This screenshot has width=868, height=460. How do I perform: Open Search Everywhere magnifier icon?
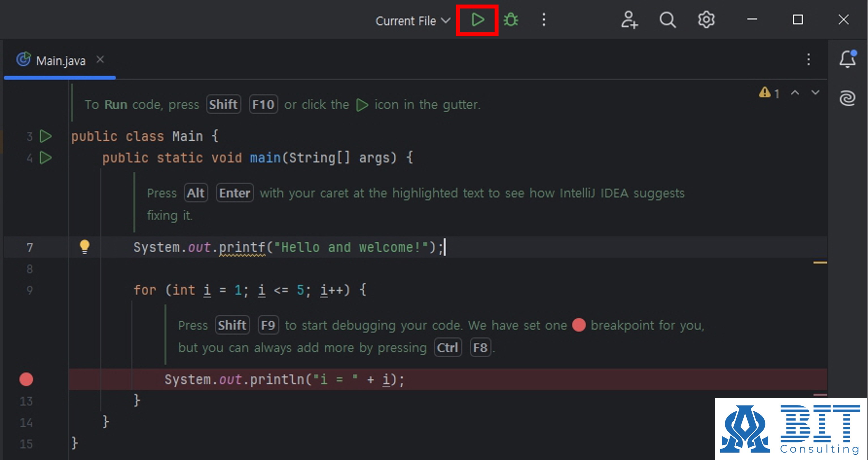[667, 20]
